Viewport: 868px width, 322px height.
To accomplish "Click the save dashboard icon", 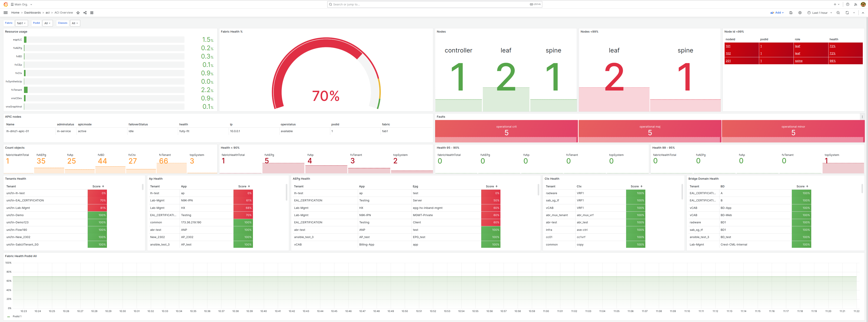I will [x=791, y=13].
